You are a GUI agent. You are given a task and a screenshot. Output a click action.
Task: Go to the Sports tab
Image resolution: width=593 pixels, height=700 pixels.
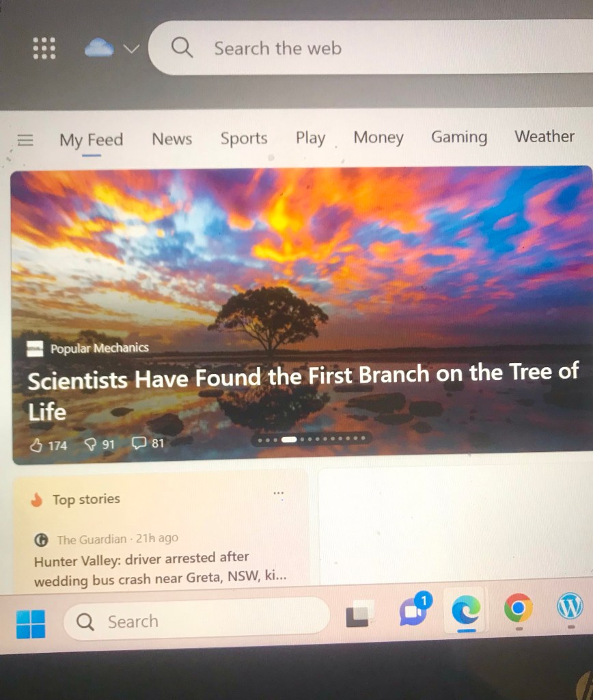244,138
